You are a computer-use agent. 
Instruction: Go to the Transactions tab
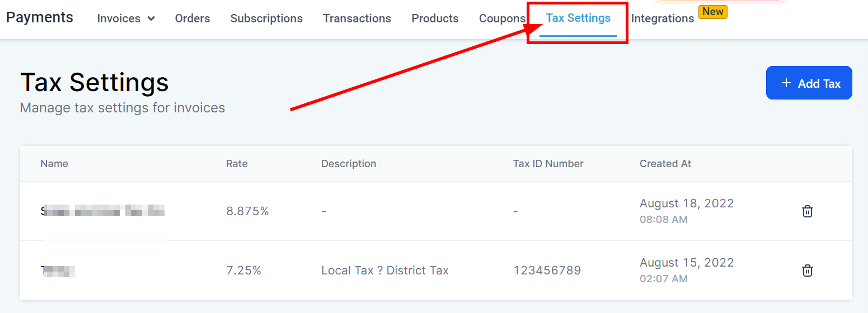357,18
